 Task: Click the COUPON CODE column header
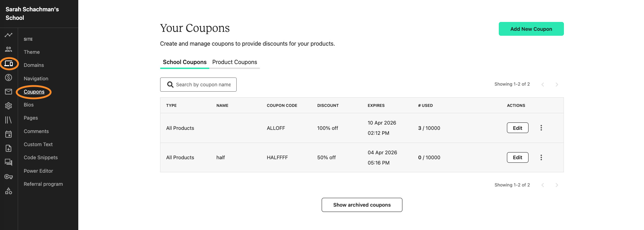click(x=282, y=105)
